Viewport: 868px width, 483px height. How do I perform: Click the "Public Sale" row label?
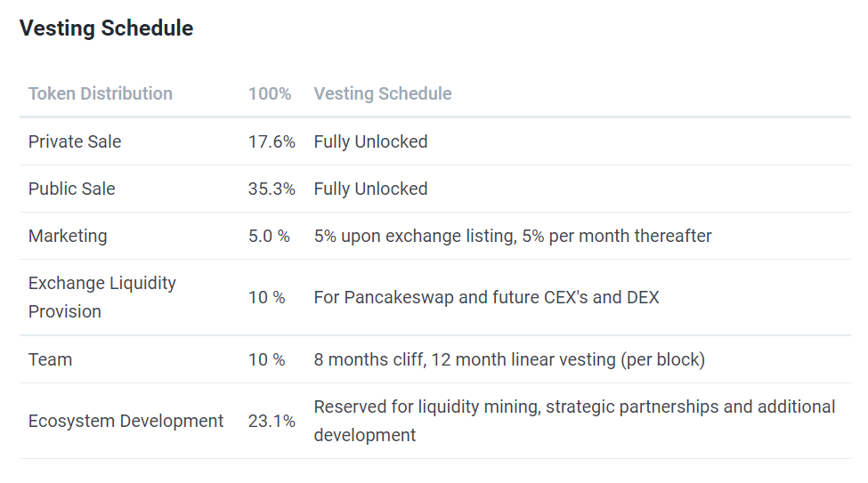[x=72, y=189]
